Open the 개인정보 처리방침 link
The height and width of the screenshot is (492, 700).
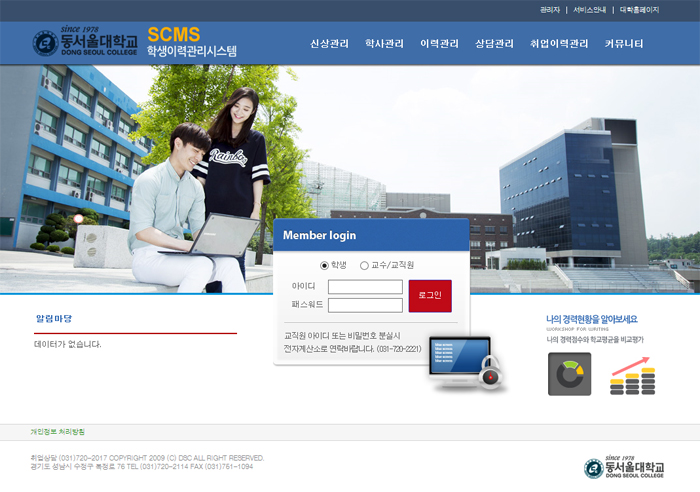[x=58, y=432]
